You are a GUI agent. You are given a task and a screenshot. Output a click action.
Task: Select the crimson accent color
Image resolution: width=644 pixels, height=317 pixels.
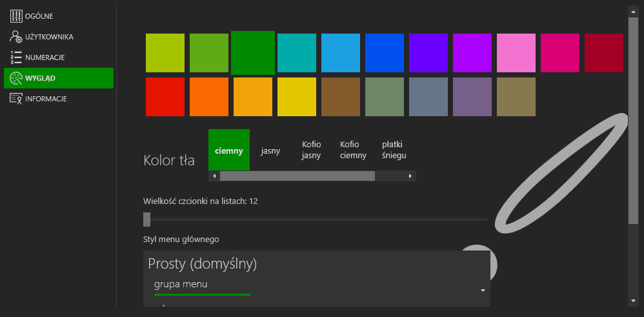pyautogui.click(x=604, y=53)
